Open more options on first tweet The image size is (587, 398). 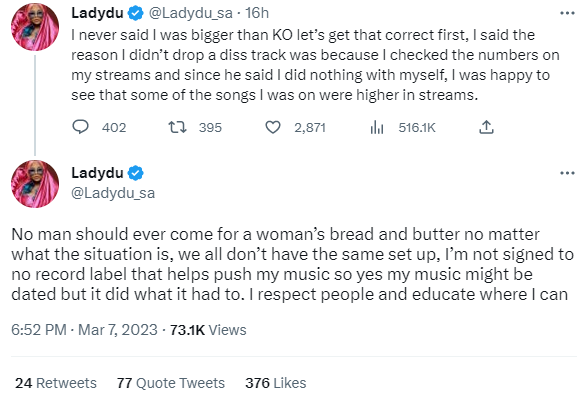pyautogui.click(x=567, y=13)
